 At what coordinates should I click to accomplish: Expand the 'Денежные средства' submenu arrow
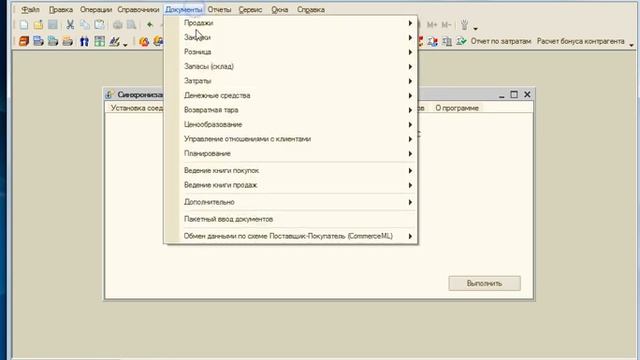click(x=410, y=96)
